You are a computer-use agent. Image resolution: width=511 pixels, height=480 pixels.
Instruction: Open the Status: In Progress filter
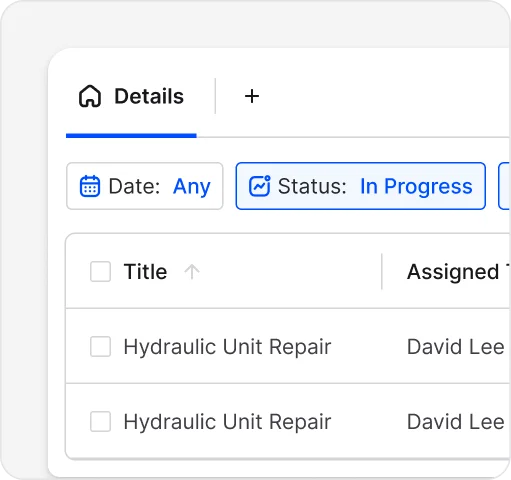[x=361, y=186]
